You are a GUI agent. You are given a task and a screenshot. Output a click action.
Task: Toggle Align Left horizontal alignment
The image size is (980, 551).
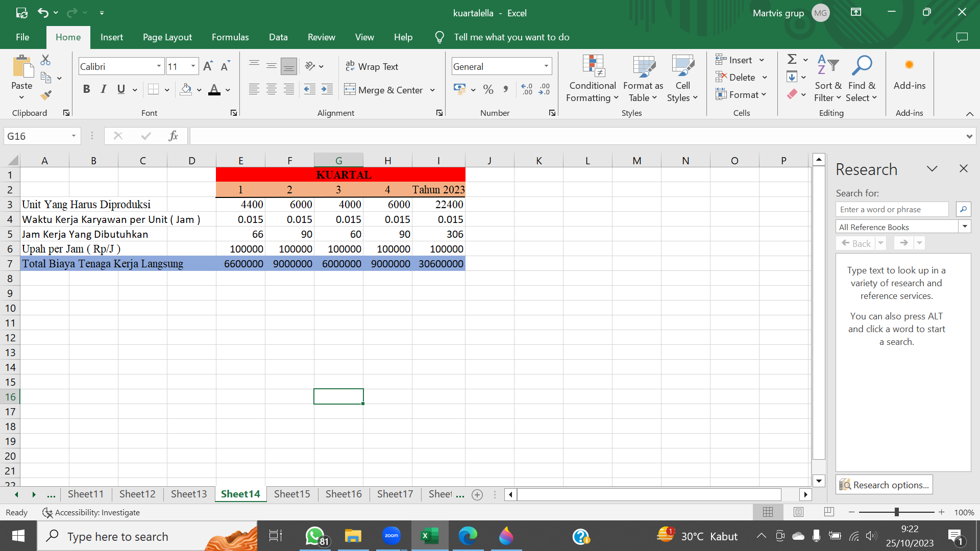[x=254, y=90]
